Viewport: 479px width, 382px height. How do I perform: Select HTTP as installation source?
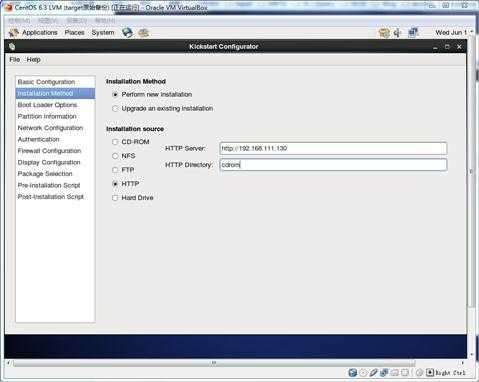tap(115, 184)
